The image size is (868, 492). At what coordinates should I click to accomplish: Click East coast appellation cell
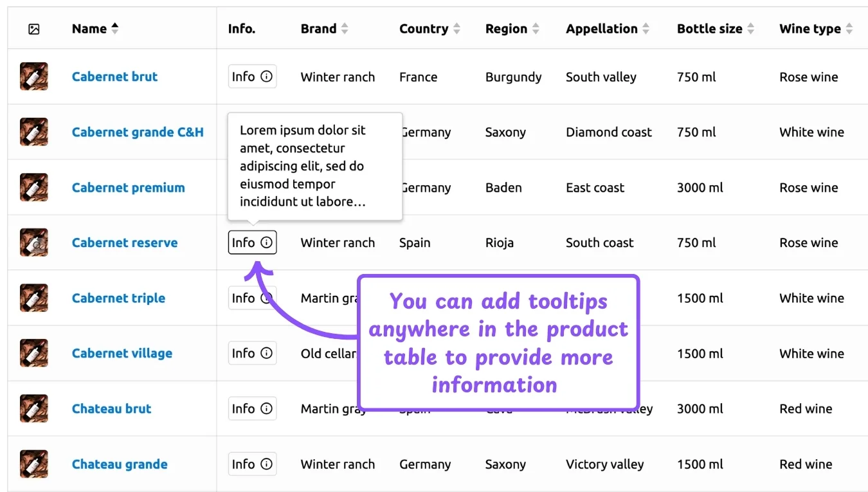(x=595, y=188)
